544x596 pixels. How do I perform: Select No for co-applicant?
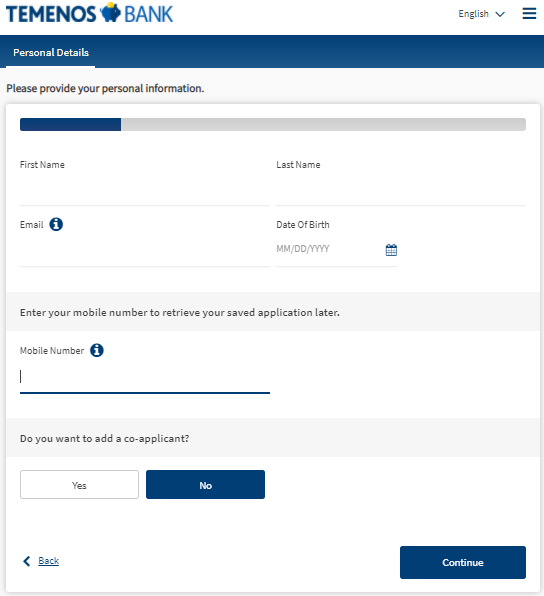point(205,485)
